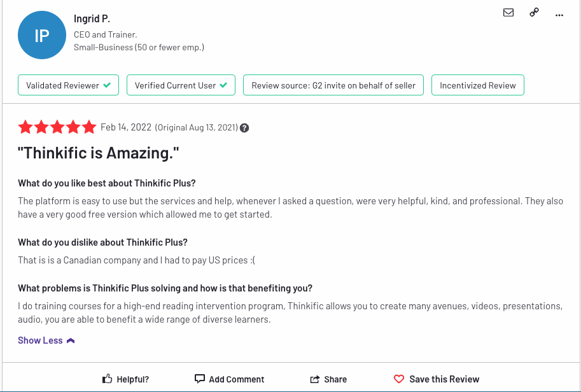The height and width of the screenshot is (392, 581).
Task: Open the "Thinkific is Amazing." review title
Action: [98, 153]
